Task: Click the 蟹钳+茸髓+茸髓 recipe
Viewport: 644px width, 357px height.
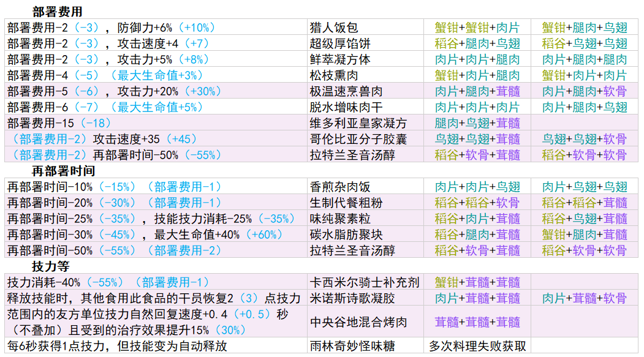Action: tap(477, 282)
